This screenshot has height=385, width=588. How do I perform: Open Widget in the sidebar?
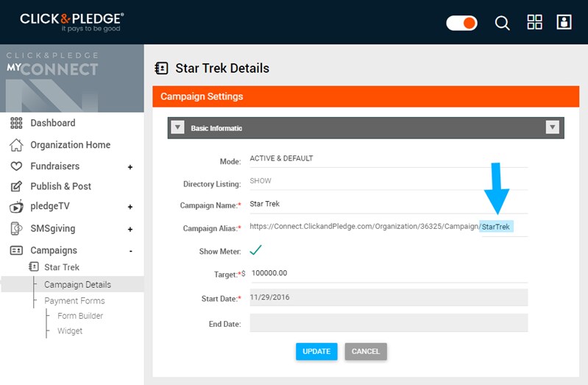coord(70,331)
